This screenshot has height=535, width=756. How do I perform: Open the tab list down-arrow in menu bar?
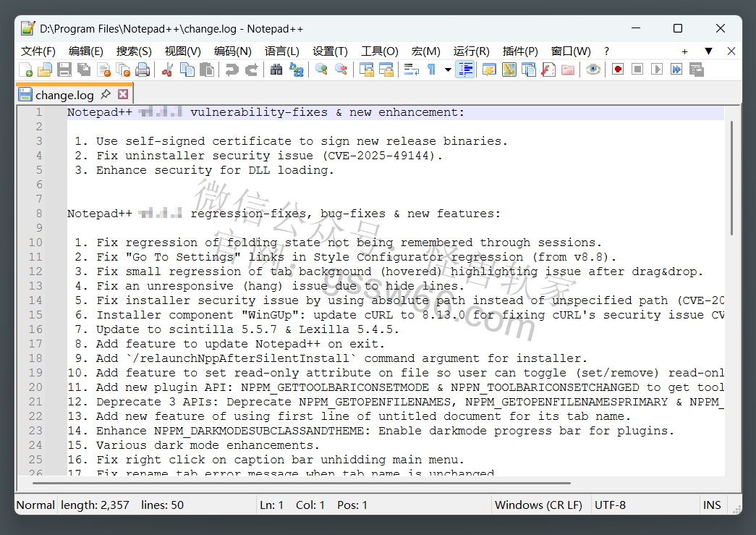(708, 51)
